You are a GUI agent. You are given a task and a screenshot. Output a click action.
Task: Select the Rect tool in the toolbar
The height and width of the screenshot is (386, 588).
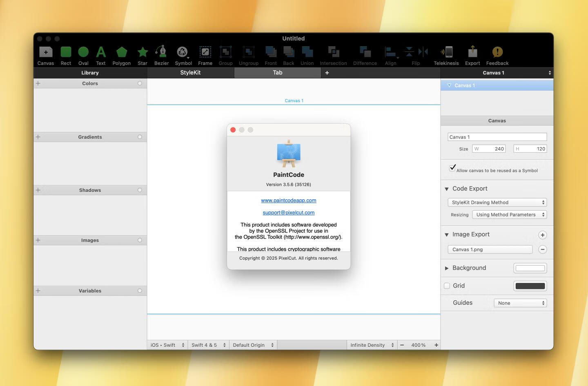coord(66,52)
